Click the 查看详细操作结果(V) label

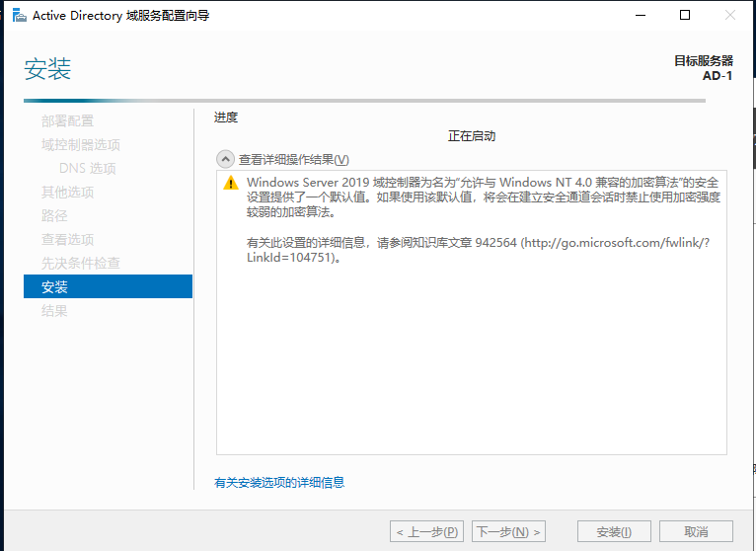(x=294, y=160)
